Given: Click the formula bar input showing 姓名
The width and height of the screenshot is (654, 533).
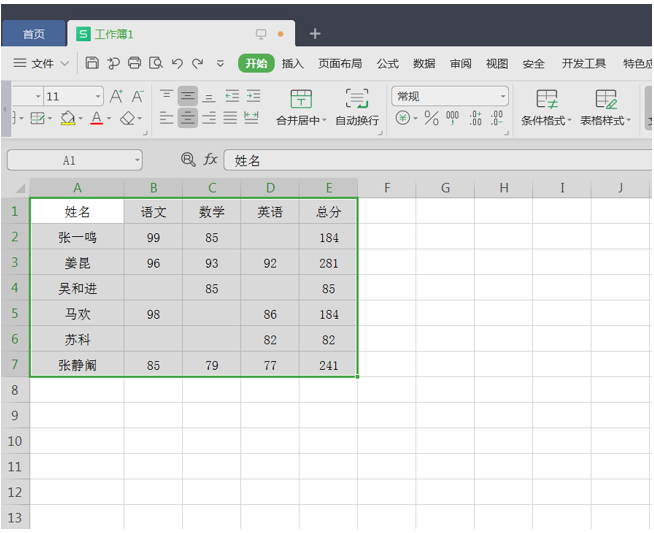Looking at the screenshot, I should coord(438,160).
